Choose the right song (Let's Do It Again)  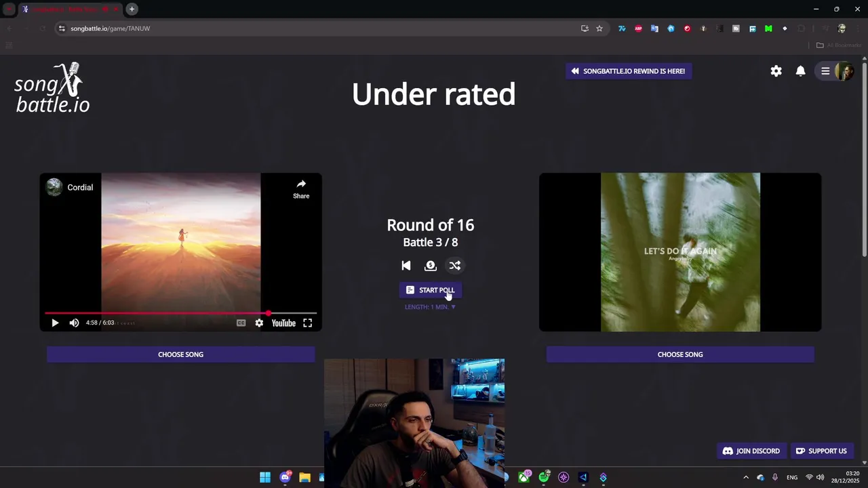click(680, 354)
